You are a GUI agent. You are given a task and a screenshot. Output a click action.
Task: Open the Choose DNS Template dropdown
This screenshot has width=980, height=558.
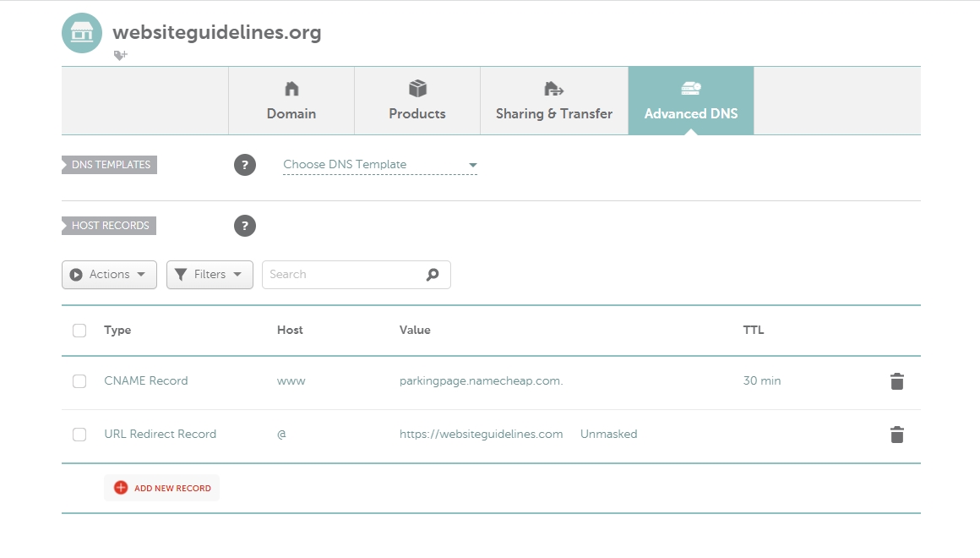pos(379,165)
